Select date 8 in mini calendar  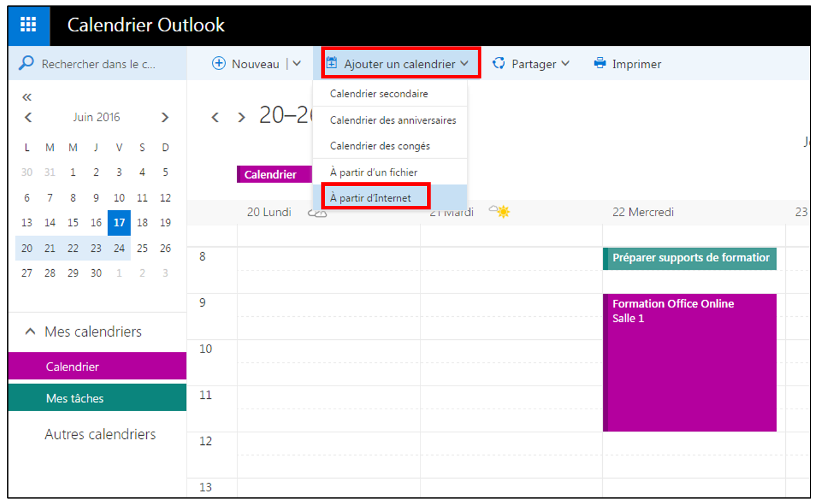(x=72, y=197)
